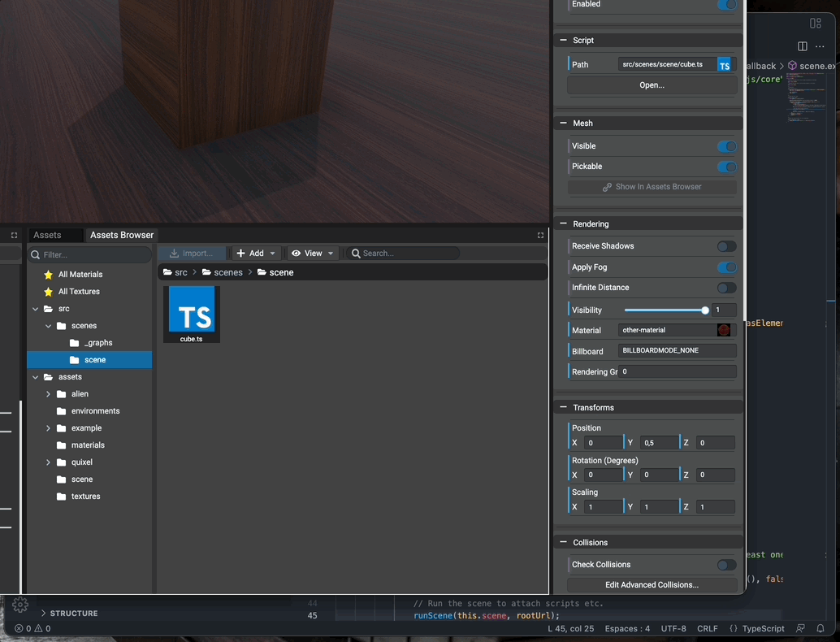Viewport: 840px width, 642px height.
Task: Collapse the assets tree folder
Action: pos(36,377)
